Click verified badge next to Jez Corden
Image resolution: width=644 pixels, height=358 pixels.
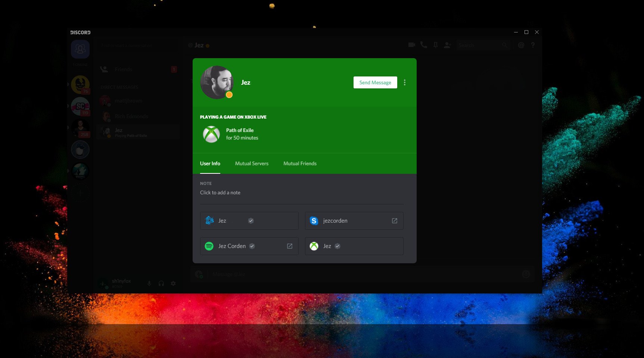(x=252, y=246)
